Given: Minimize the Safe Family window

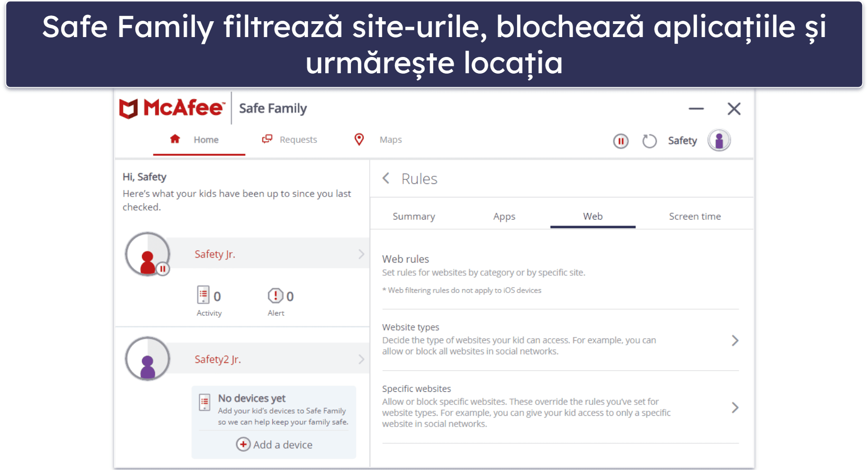Looking at the screenshot, I should (x=696, y=108).
